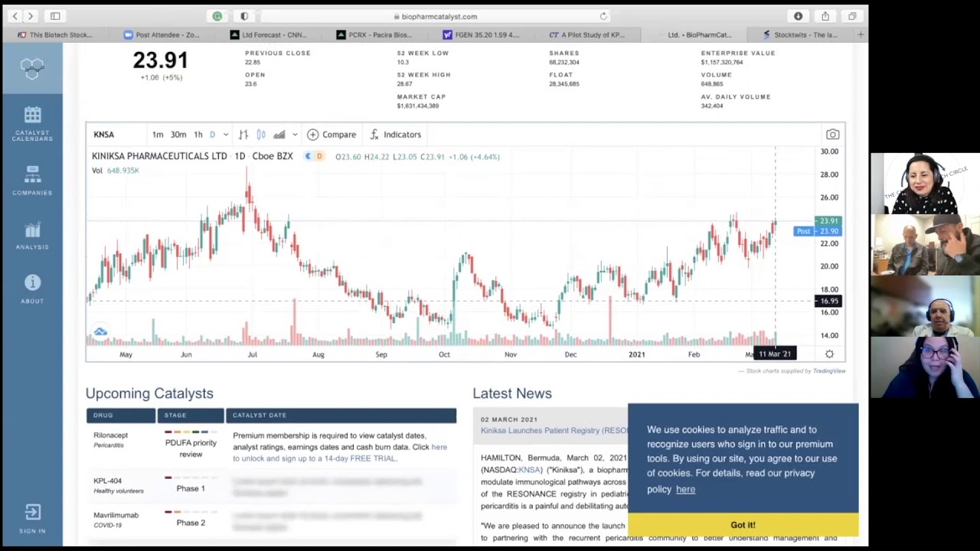Image resolution: width=980 pixels, height=551 pixels.
Task: Click the 11 Mar '21 date marker
Action: (x=775, y=354)
